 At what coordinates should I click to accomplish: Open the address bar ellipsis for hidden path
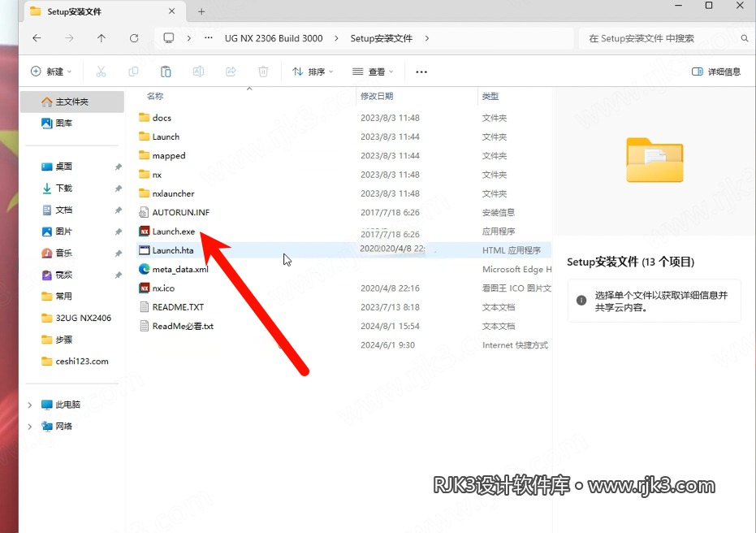point(208,38)
